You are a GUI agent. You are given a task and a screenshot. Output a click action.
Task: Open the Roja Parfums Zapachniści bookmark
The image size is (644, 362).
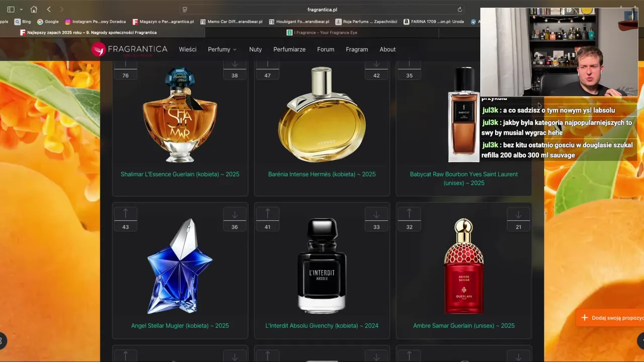point(366,22)
